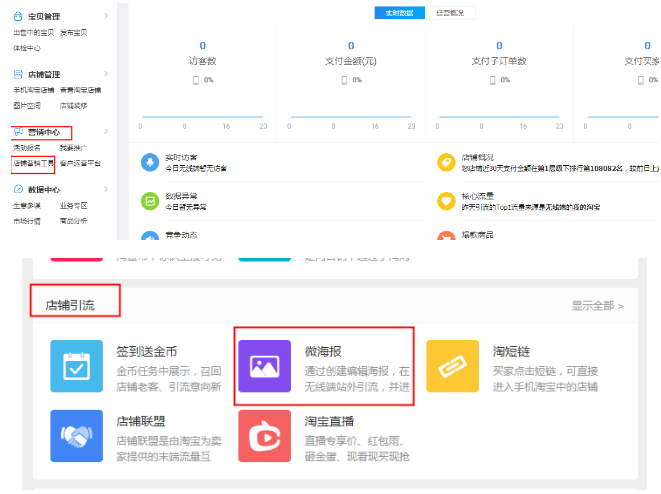
Task: Click the 签到送金币 title text
Action: tap(147, 352)
